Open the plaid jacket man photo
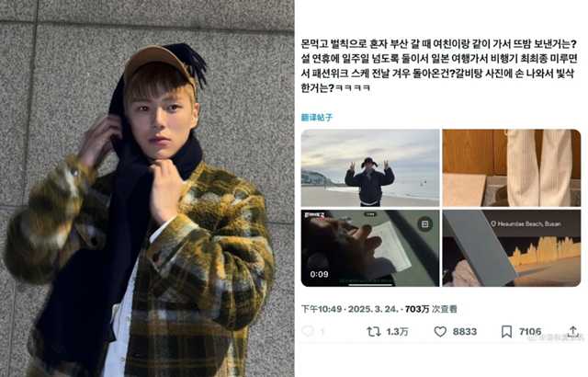 click(x=147, y=188)
